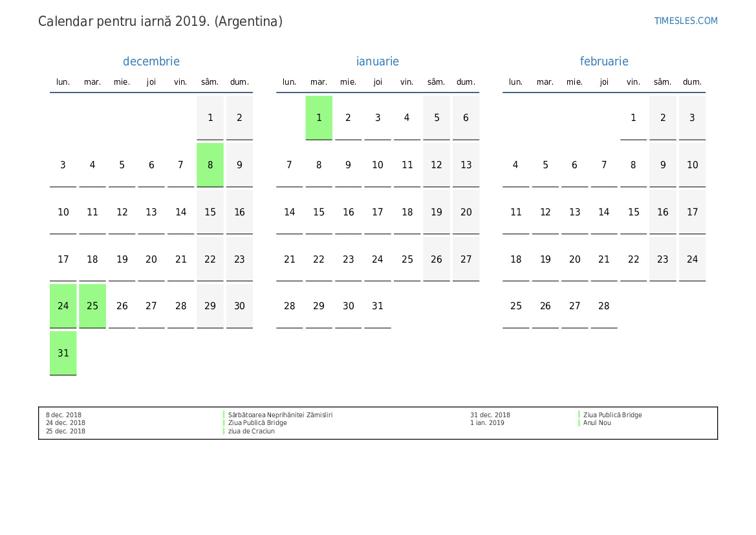Open the TIMESLES.COM link
The height and width of the screenshot is (535, 756).
[686, 21]
